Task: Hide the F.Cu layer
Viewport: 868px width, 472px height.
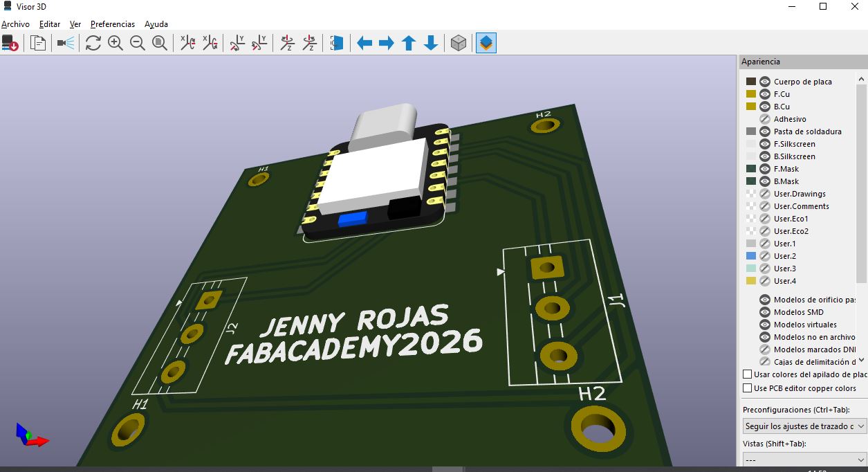Action: coord(764,93)
